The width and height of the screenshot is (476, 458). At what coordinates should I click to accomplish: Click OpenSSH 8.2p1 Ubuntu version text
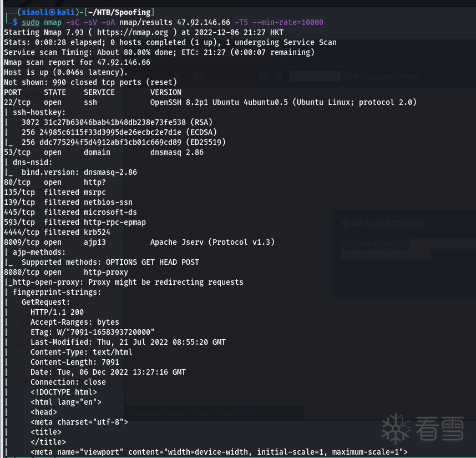pyautogui.click(x=283, y=102)
